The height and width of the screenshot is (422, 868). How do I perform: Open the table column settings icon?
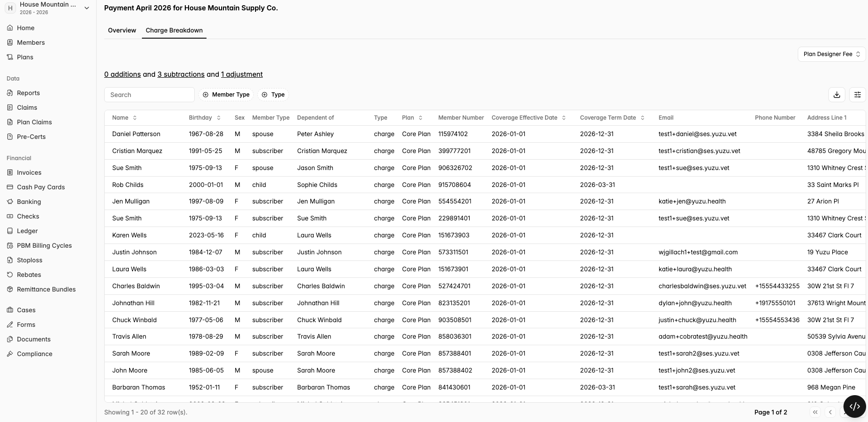858,95
